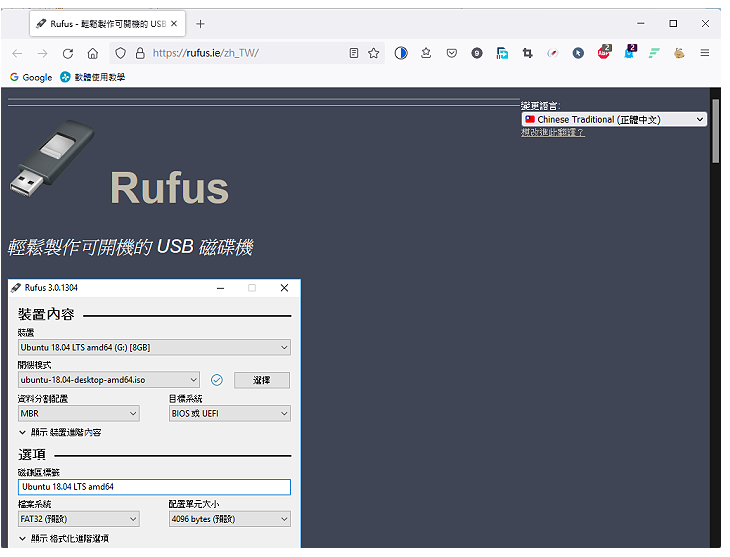The height and width of the screenshot is (557, 730).
Task: Click the Rufus USB drive logo
Action: 52,159
